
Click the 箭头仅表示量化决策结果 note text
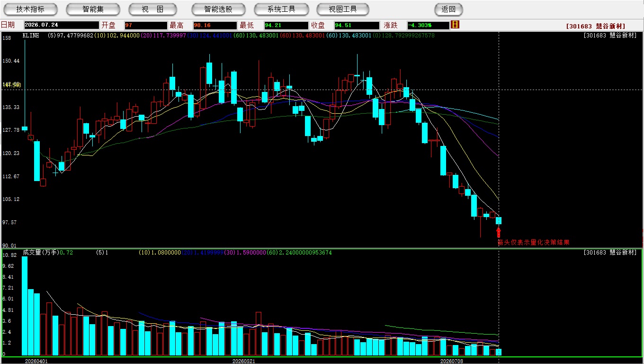(x=534, y=242)
